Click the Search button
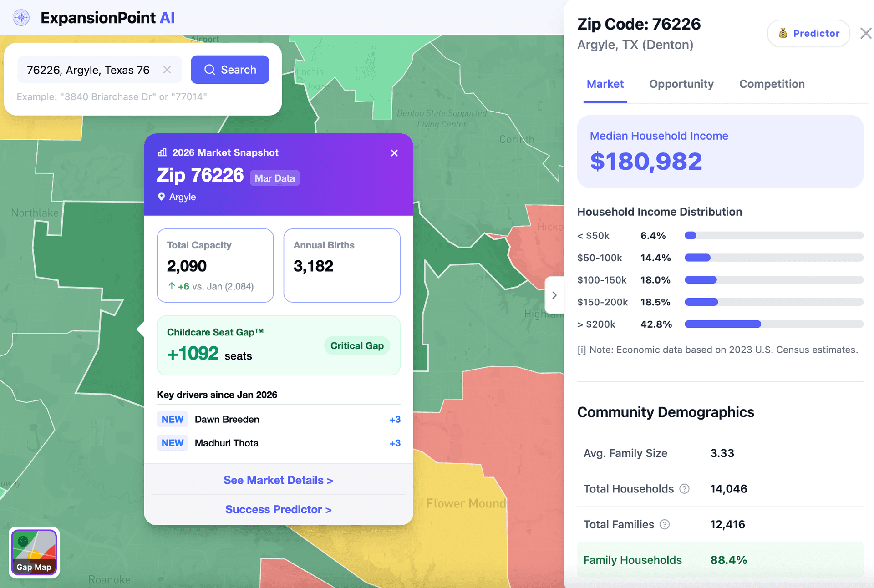The height and width of the screenshot is (588, 874). tap(230, 70)
